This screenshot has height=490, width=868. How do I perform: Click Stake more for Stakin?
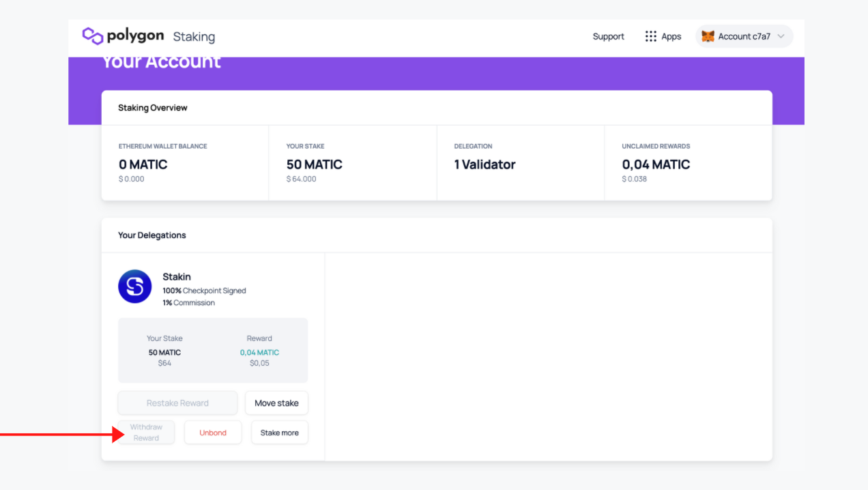coord(279,432)
